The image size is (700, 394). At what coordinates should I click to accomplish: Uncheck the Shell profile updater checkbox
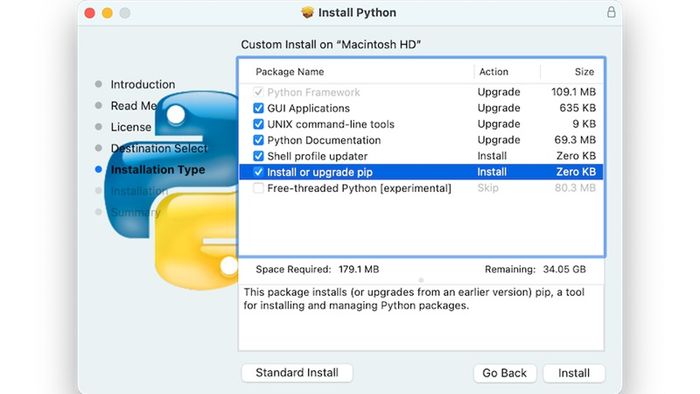258,156
